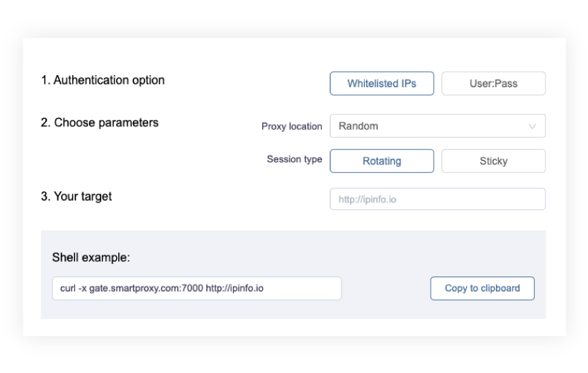Click the '1. Authentication option' heading
Screen dimensions: 588x373
click(x=103, y=80)
